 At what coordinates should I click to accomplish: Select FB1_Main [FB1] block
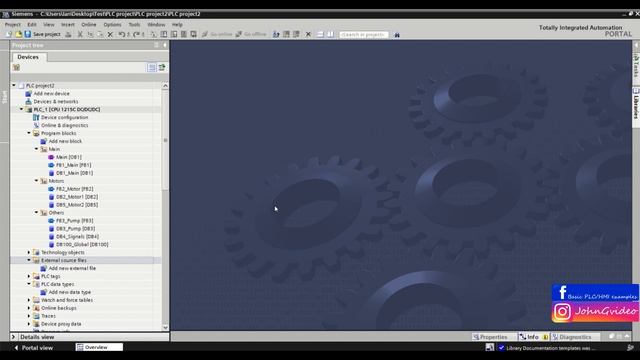coord(74,165)
